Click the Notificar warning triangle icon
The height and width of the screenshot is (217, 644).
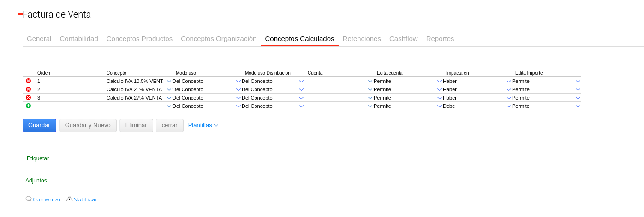click(x=69, y=199)
